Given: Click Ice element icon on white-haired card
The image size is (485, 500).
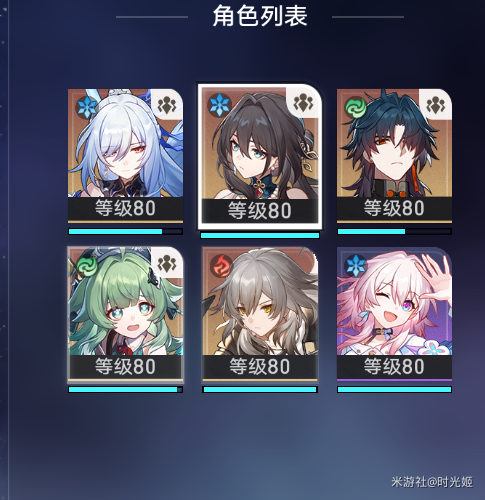Looking at the screenshot, I should (87, 107).
